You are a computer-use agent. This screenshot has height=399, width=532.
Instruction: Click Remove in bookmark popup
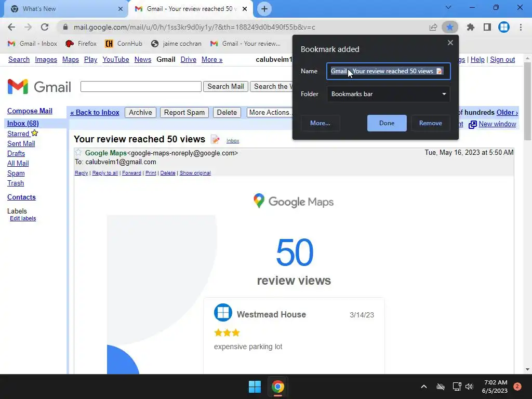tap(431, 123)
